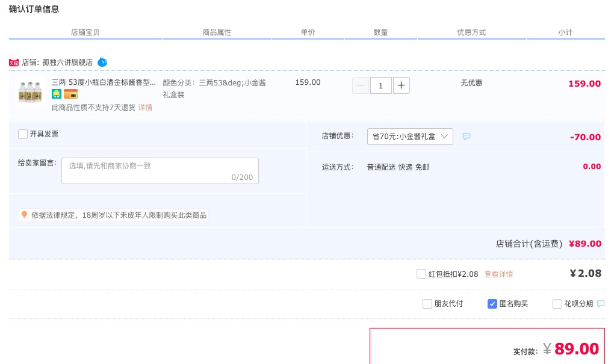Enable the 花呗分期 checkbox

tap(557, 304)
